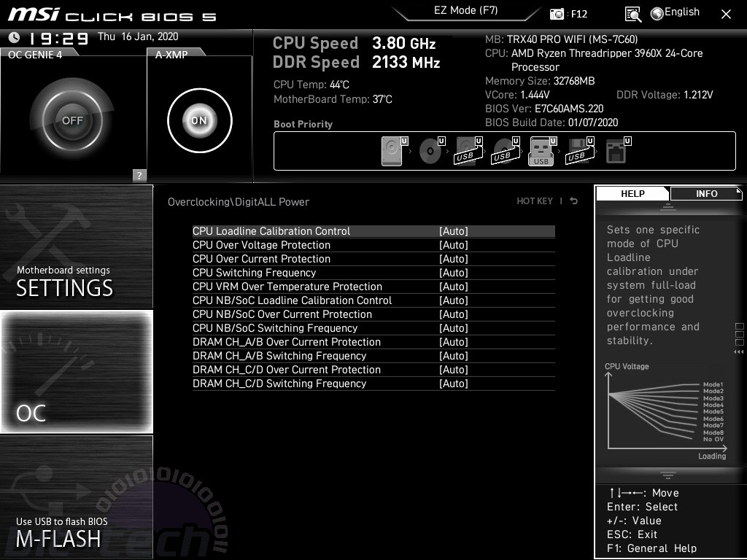Toggle the A-XMP ON button
The image size is (747, 560).
click(x=200, y=120)
